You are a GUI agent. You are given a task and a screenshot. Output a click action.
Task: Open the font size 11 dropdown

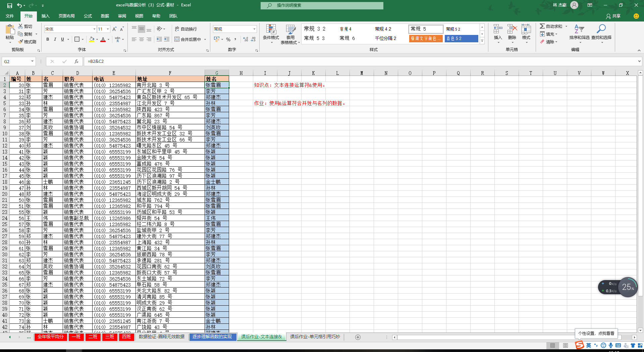coord(108,29)
